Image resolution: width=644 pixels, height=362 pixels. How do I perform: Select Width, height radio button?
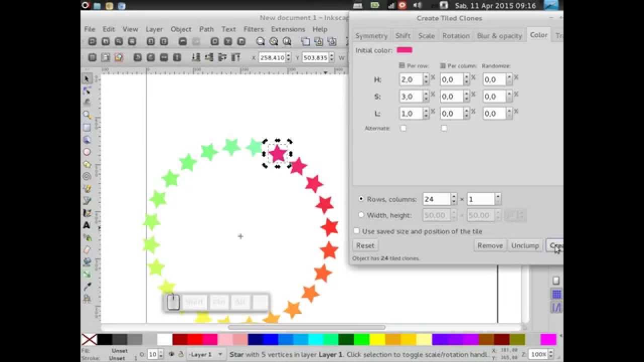pyautogui.click(x=361, y=215)
